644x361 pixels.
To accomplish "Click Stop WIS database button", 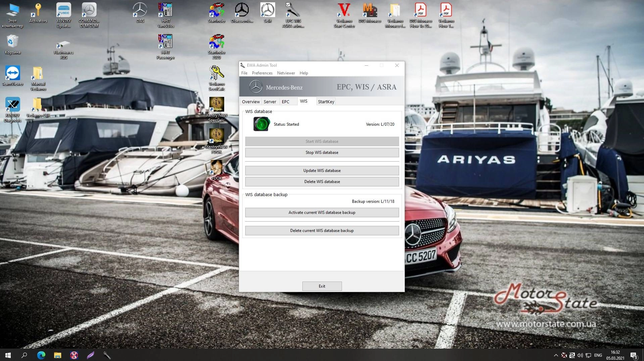I will [322, 153].
